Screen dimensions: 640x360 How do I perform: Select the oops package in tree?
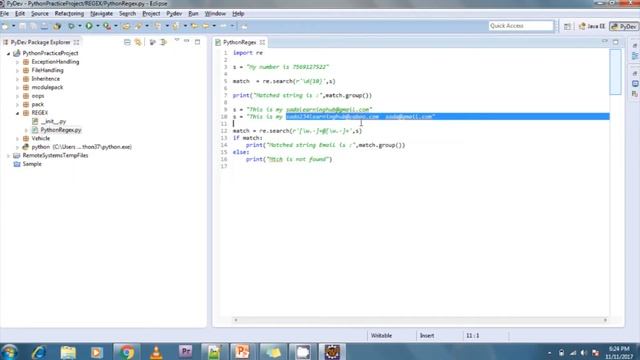click(x=38, y=96)
